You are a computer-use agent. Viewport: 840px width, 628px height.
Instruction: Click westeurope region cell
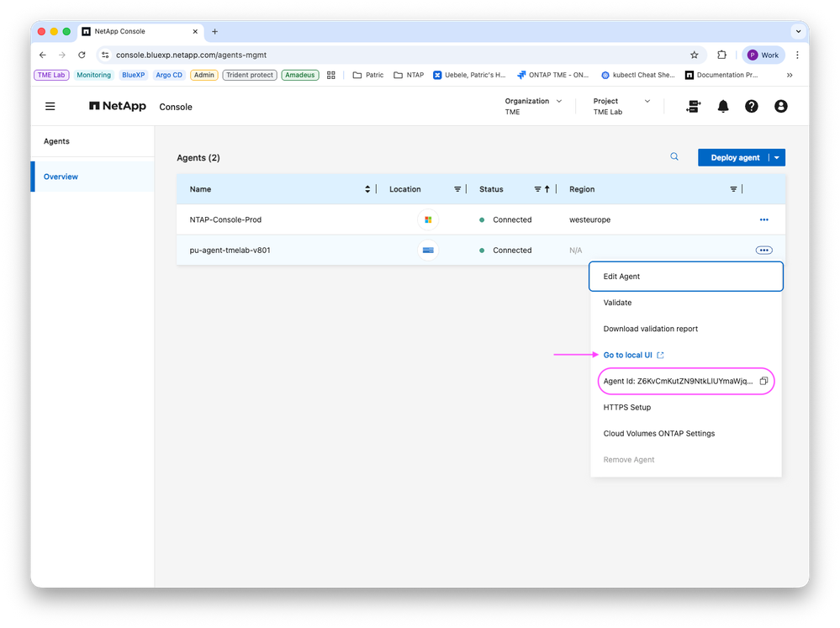coord(589,219)
